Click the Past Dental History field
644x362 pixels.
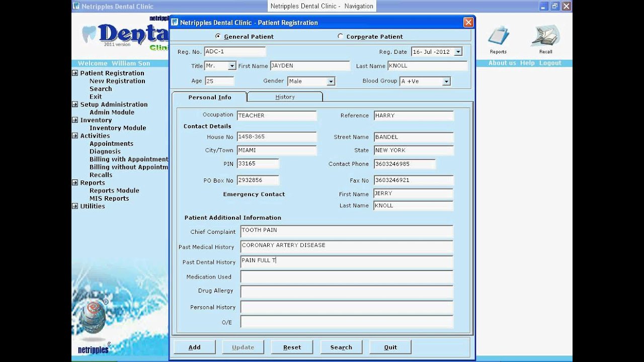click(347, 261)
